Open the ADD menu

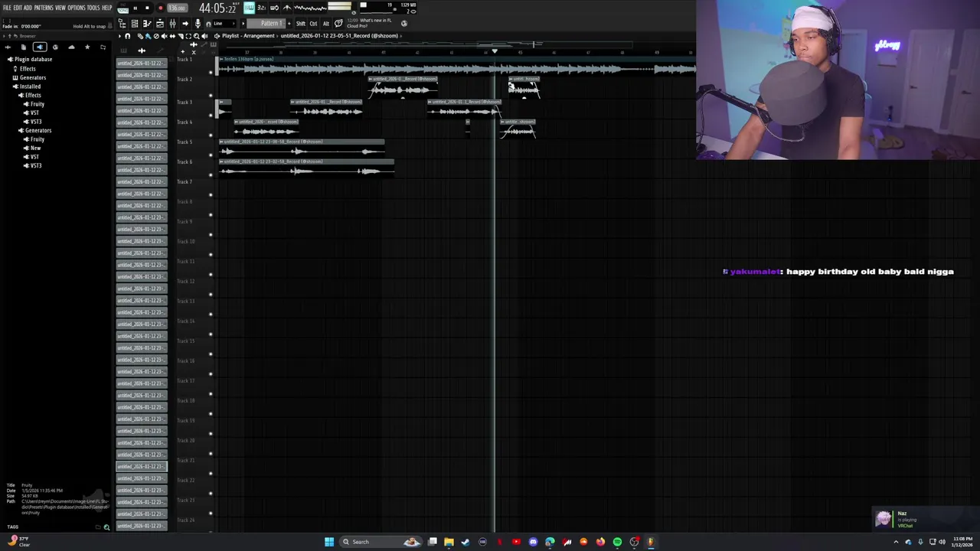tap(28, 8)
